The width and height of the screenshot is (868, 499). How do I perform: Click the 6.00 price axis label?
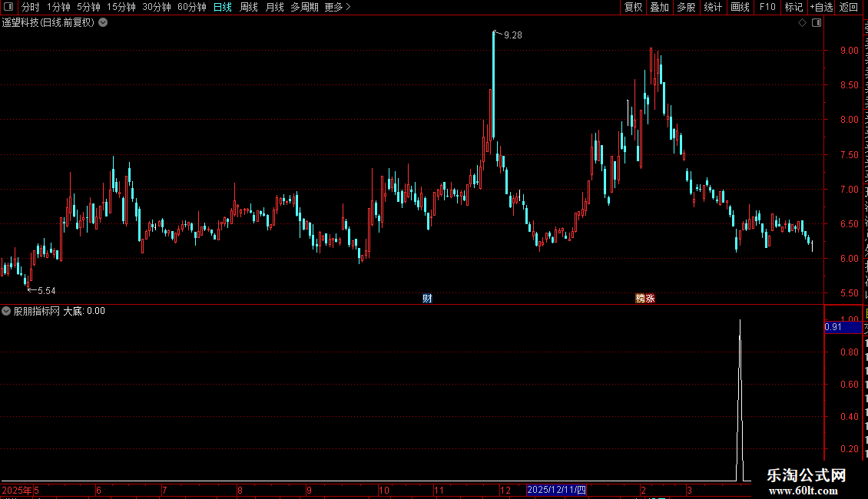point(849,259)
